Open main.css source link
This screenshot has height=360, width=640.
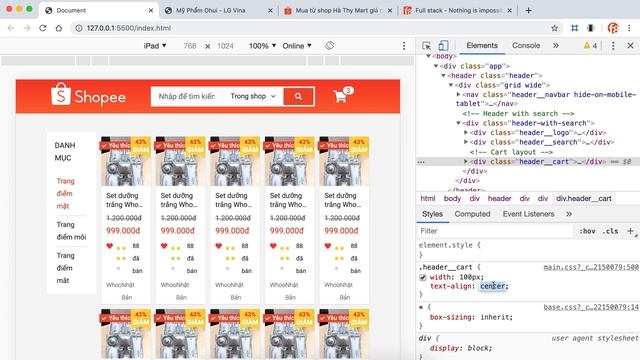[591, 267]
